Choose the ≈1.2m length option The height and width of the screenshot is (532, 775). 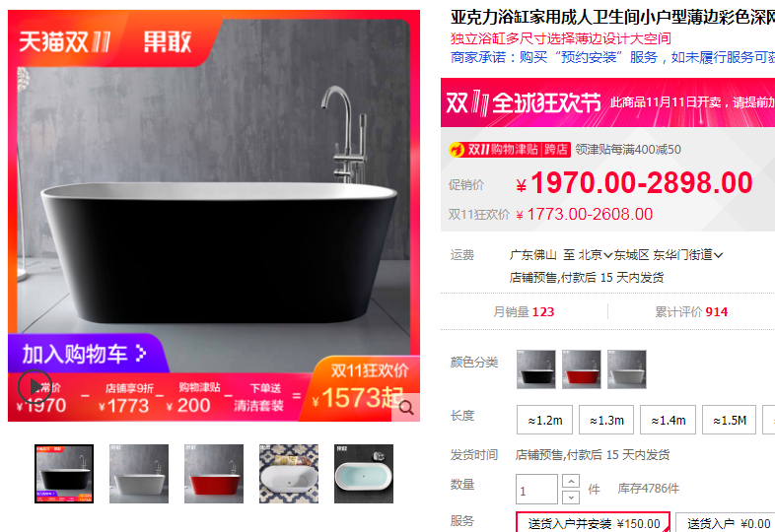(x=544, y=420)
